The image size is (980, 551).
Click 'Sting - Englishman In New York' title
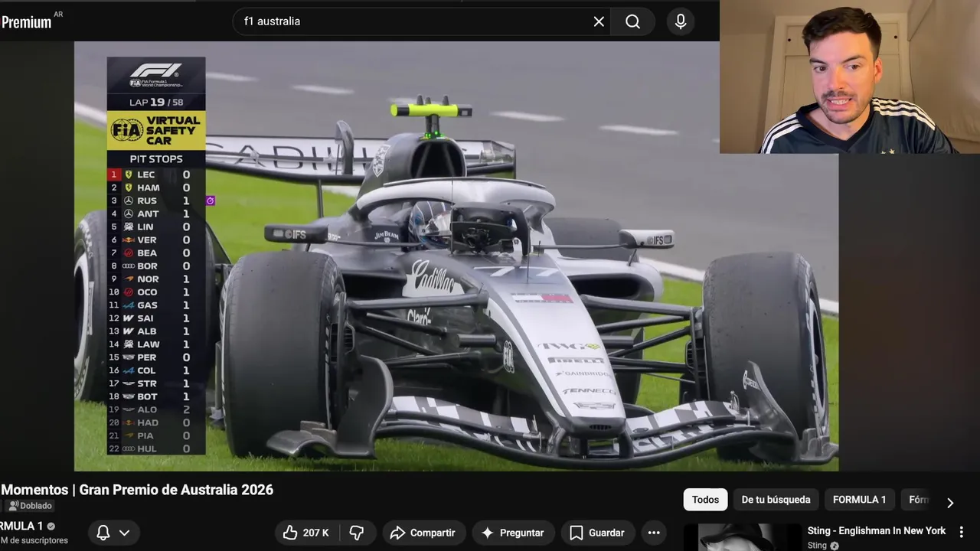[x=876, y=530]
